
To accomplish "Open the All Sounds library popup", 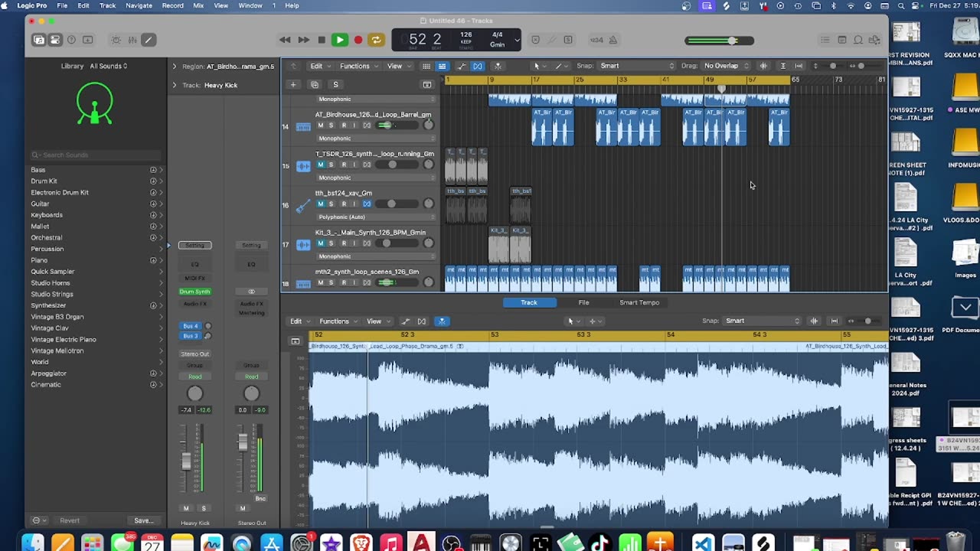I will (x=108, y=66).
